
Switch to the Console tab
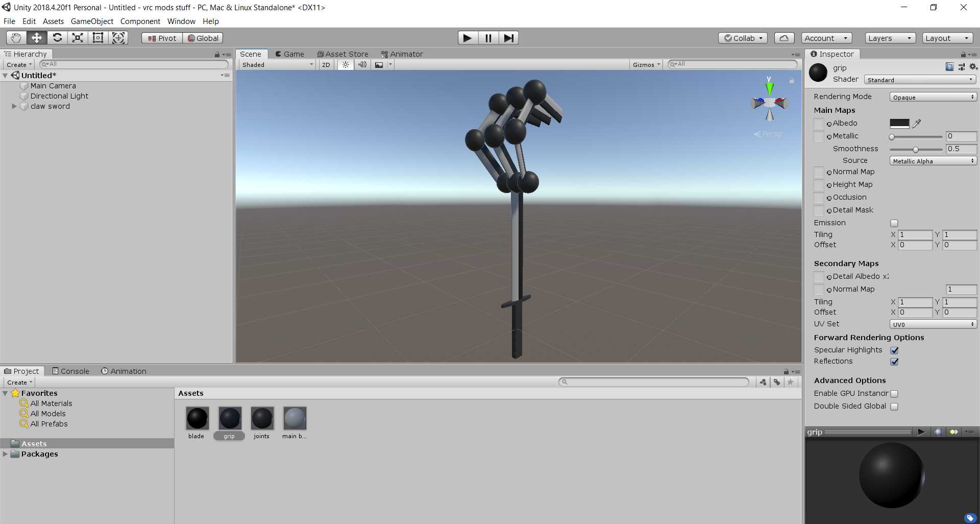(x=70, y=371)
